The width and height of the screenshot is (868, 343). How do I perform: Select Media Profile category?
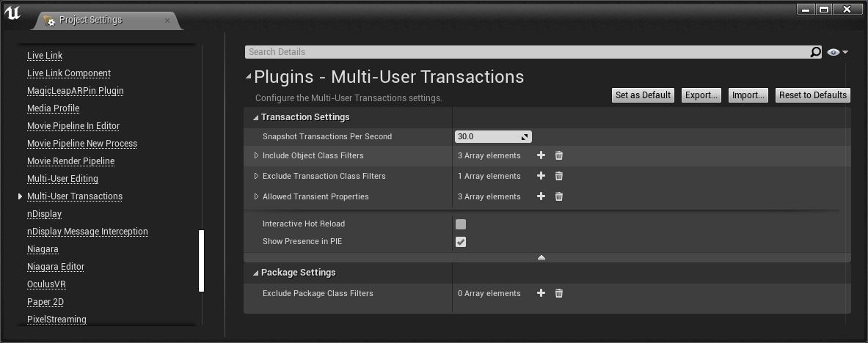coord(53,108)
